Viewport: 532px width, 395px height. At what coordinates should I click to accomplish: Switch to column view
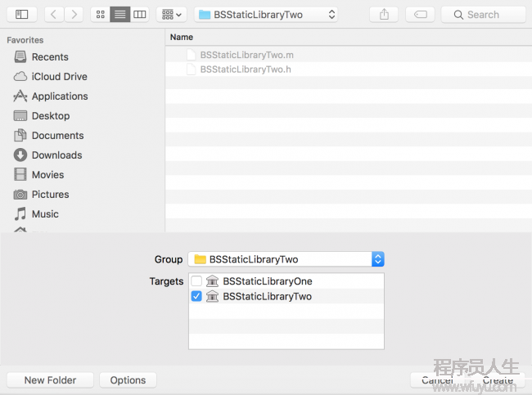pos(139,15)
